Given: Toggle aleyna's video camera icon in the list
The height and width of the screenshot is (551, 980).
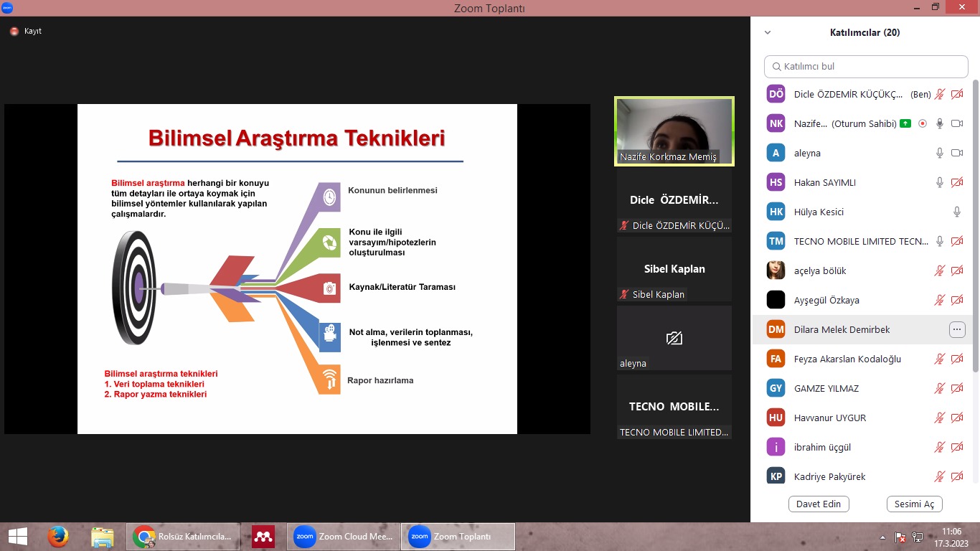Looking at the screenshot, I should [956, 153].
